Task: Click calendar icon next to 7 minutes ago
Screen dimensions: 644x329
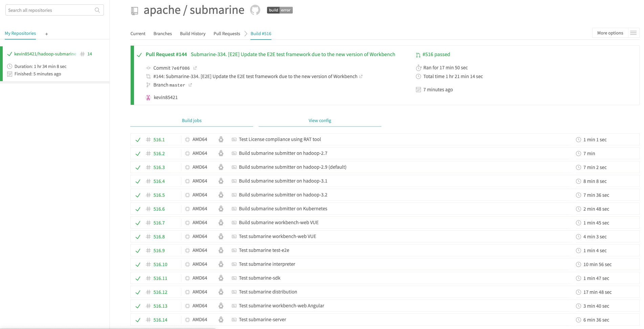Action: click(x=419, y=90)
